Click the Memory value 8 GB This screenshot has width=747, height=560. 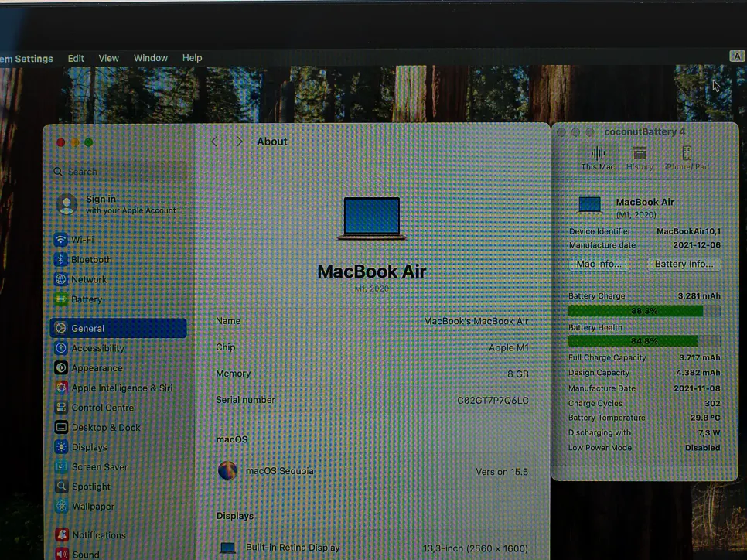click(518, 374)
